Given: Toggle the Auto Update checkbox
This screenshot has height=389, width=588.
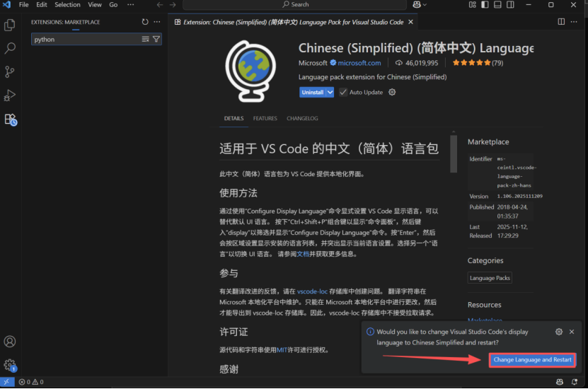Looking at the screenshot, I should click(343, 92).
